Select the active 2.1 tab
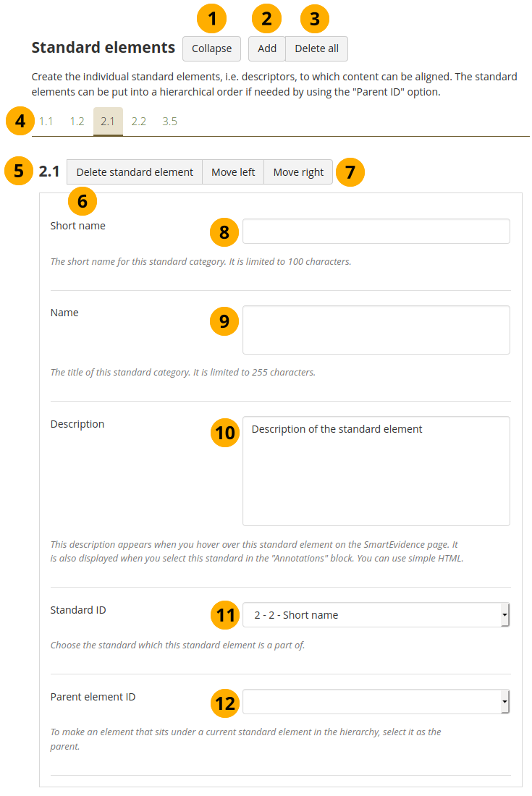Viewport: 532px width, 796px height. (x=108, y=122)
